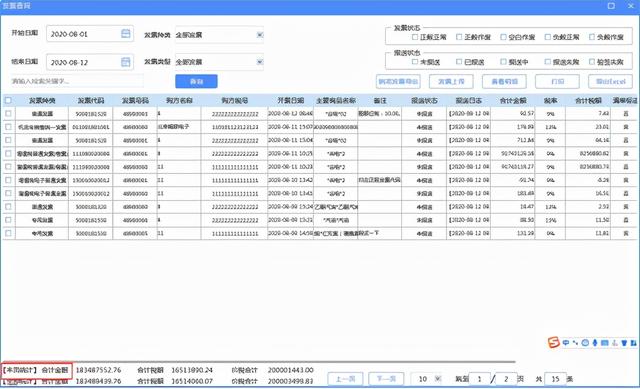Click the 合计税额 value 16513890.24
The image size is (640, 389).
tap(192, 370)
